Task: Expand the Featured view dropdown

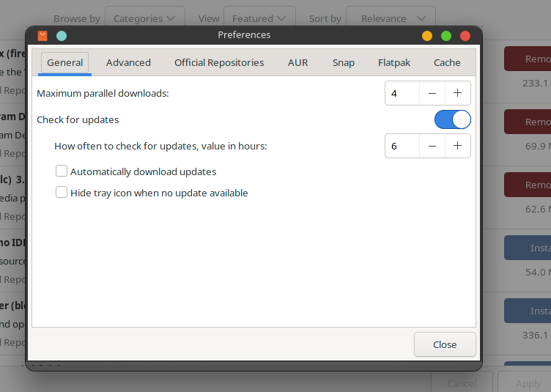Action: tap(259, 18)
